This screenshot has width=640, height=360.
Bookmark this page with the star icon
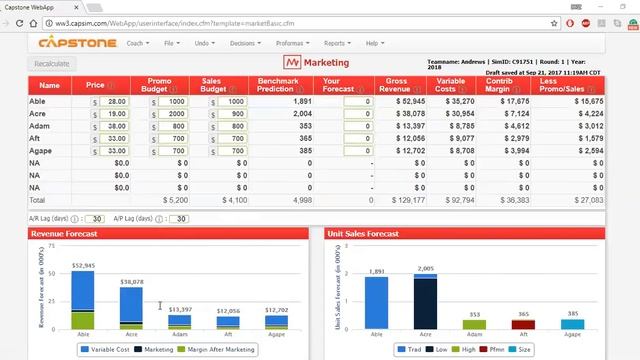[x=554, y=23]
